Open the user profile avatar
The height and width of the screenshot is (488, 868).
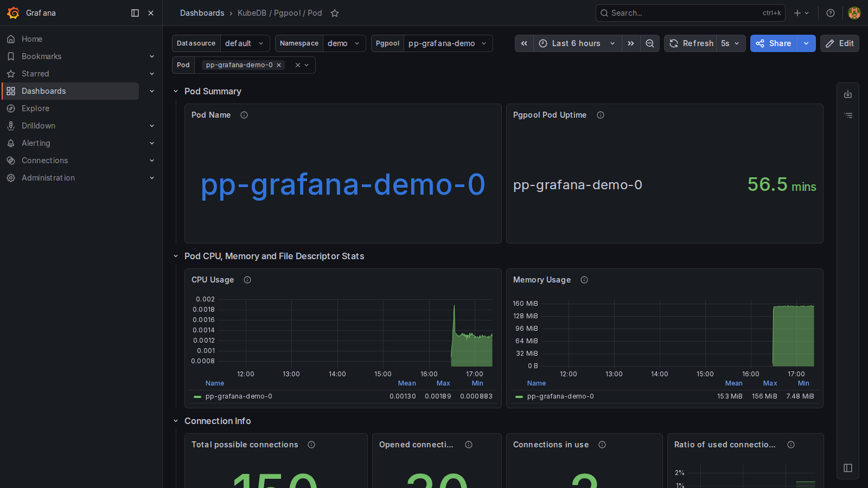click(x=854, y=13)
